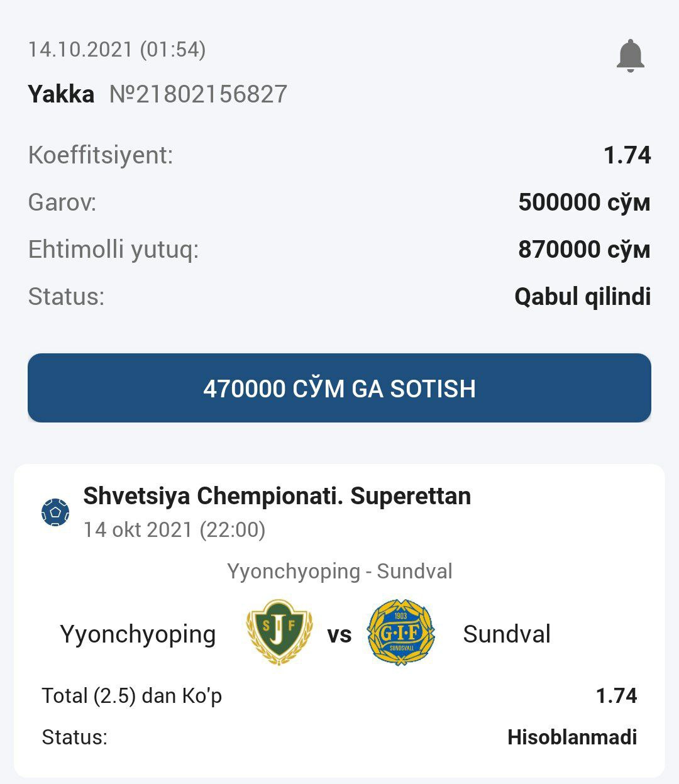
Task: Tap the 1.74 coefficient at top
Action: point(627,155)
